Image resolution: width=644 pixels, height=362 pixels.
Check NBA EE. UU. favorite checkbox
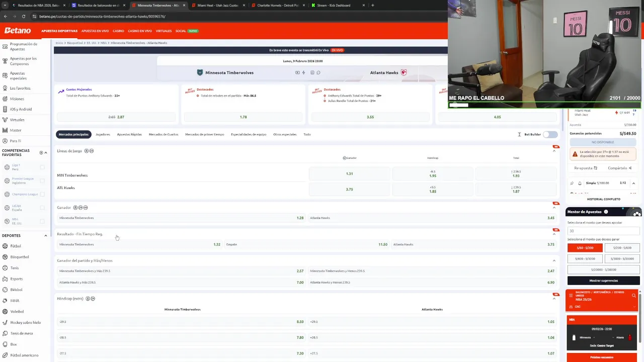coord(42,221)
